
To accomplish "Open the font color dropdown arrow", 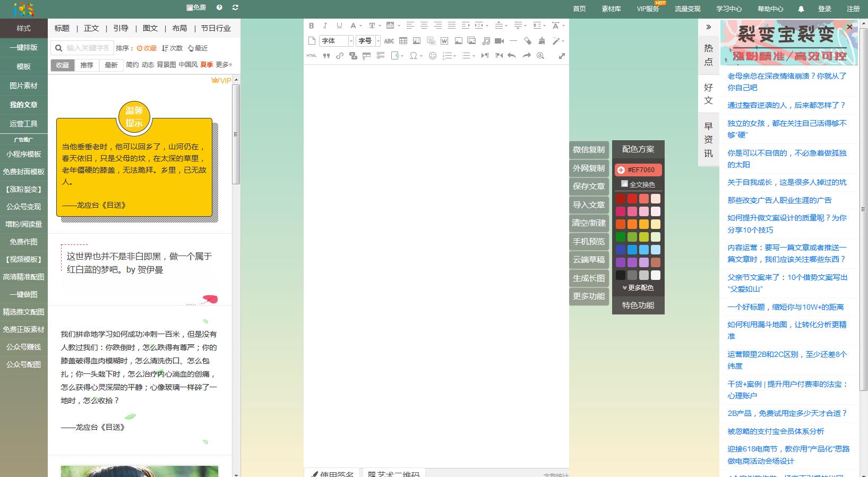I will (360, 25).
